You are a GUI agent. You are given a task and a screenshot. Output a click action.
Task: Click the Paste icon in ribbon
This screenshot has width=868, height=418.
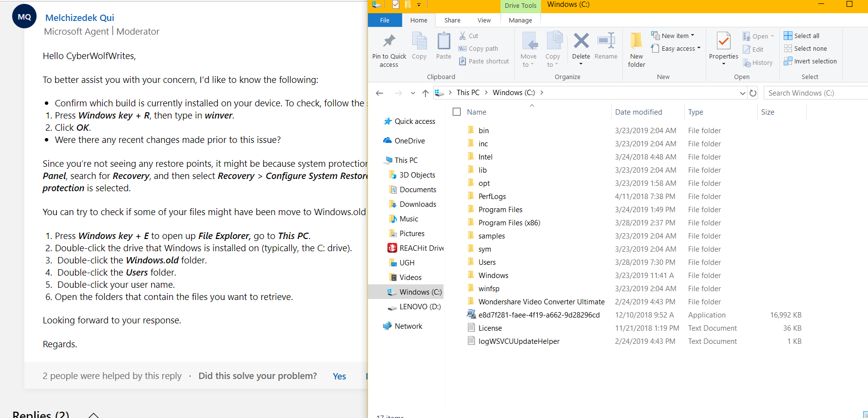pos(444,41)
